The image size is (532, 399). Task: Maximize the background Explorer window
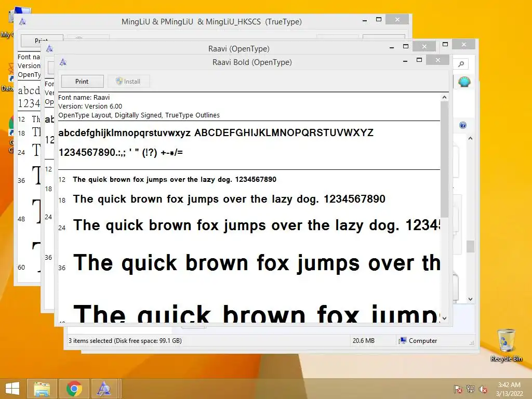(445, 45)
